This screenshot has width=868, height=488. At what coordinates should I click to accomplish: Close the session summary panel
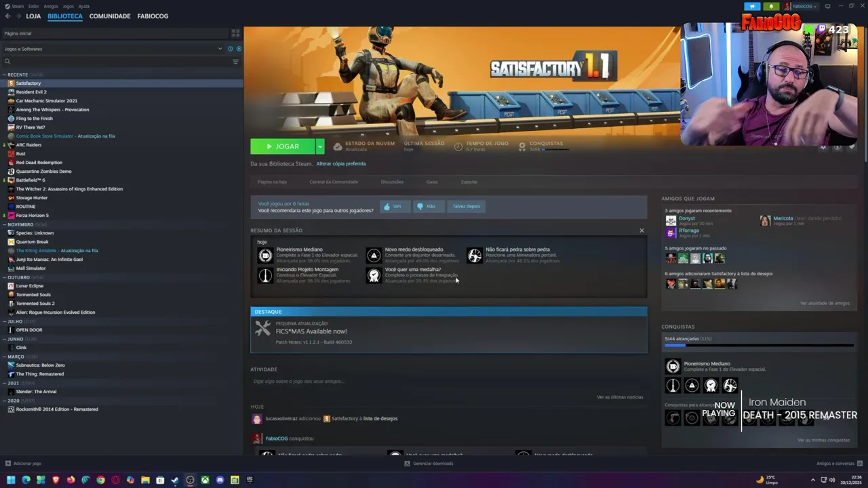tap(642, 230)
